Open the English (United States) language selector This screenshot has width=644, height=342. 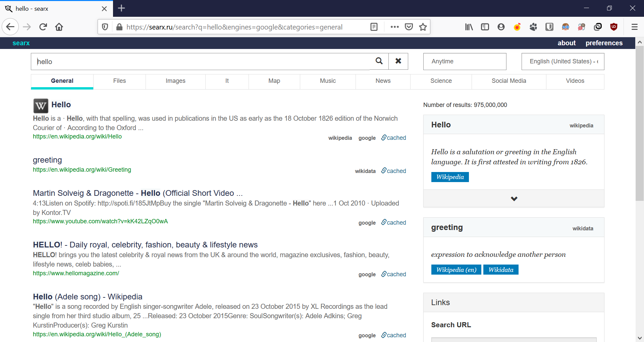coord(562,61)
